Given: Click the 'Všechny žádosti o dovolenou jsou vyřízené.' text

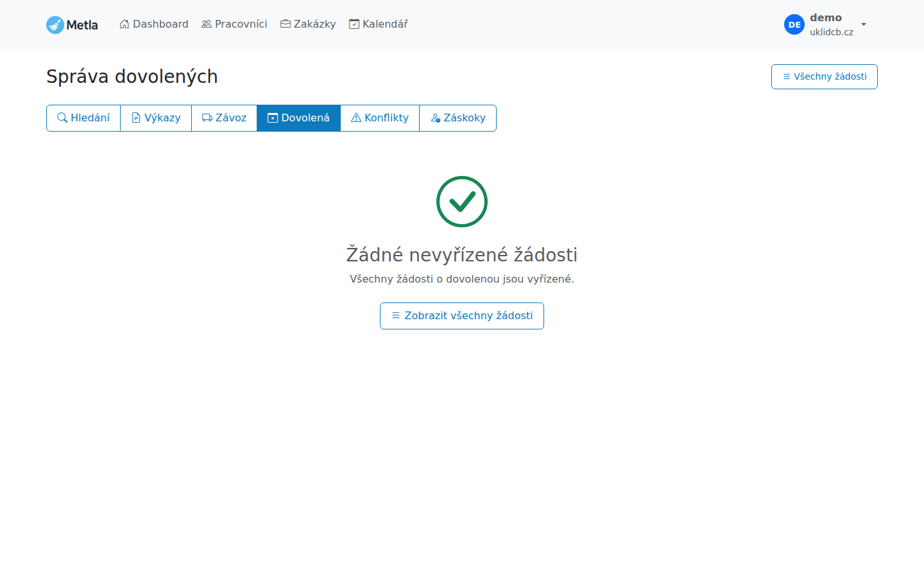Looking at the screenshot, I should pyautogui.click(x=462, y=279).
